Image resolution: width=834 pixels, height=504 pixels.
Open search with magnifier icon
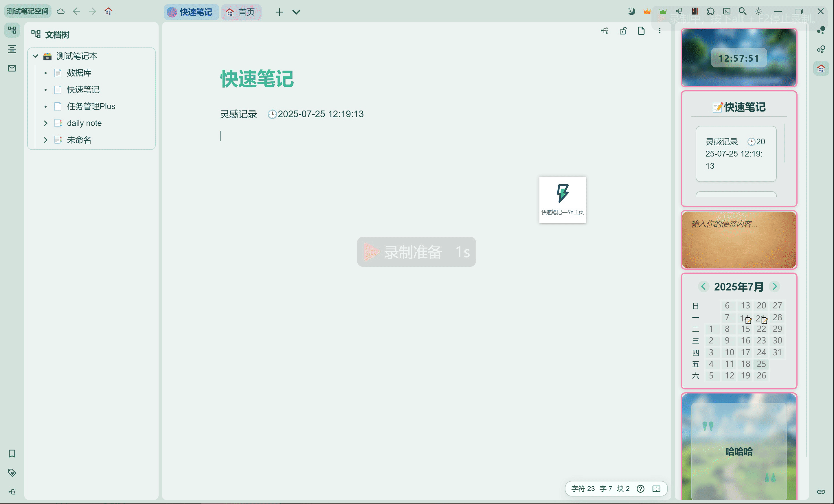point(743,11)
